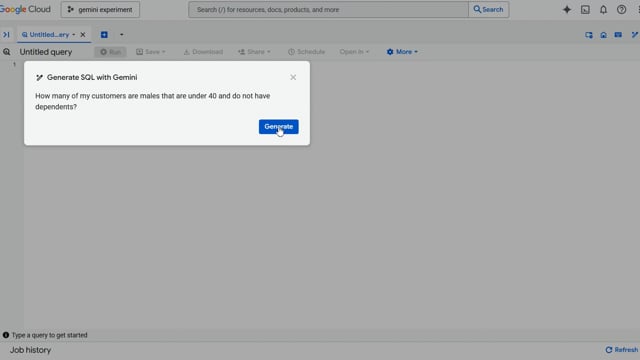Click the Gemini wand icon at right edge
This screenshot has height=360, width=640.
click(x=634, y=35)
